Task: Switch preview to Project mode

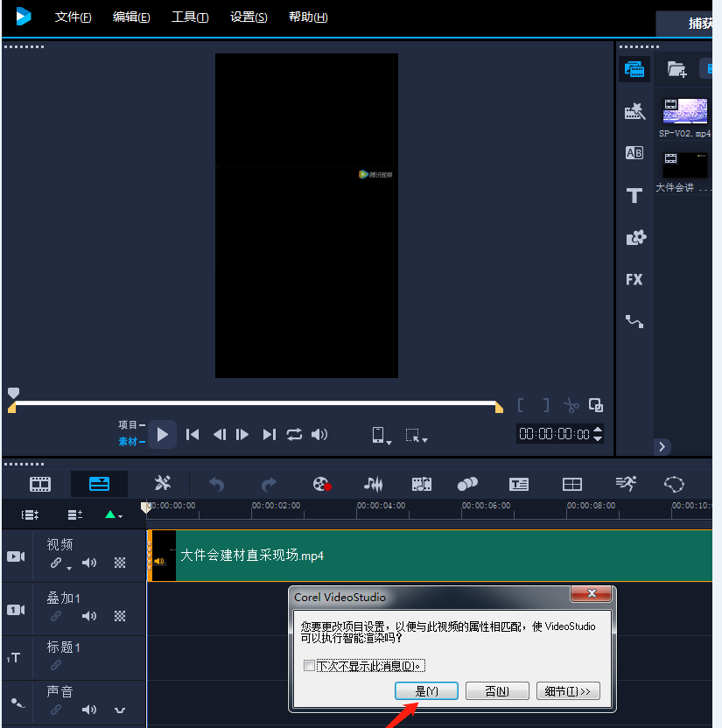Action: [x=131, y=425]
